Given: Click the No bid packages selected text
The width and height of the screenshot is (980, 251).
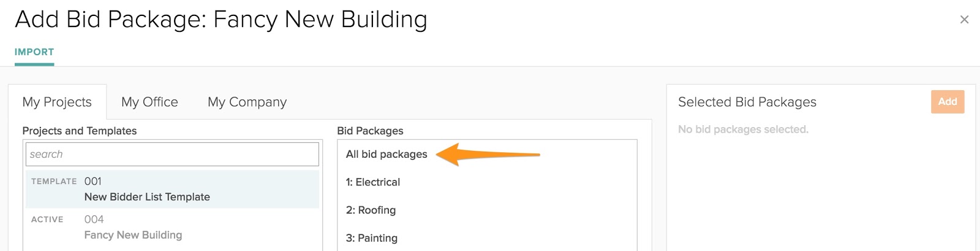Looking at the screenshot, I should [x=743, y=129].
